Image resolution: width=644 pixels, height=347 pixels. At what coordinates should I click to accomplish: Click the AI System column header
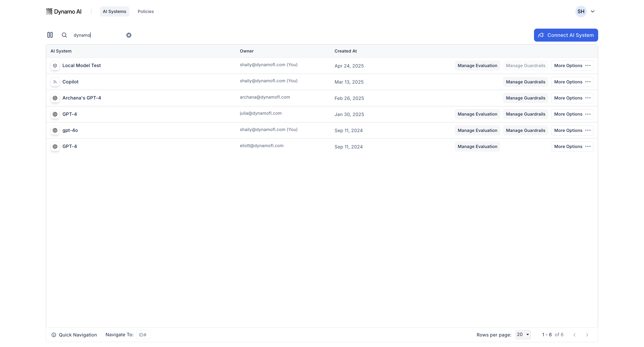[61, 51]
